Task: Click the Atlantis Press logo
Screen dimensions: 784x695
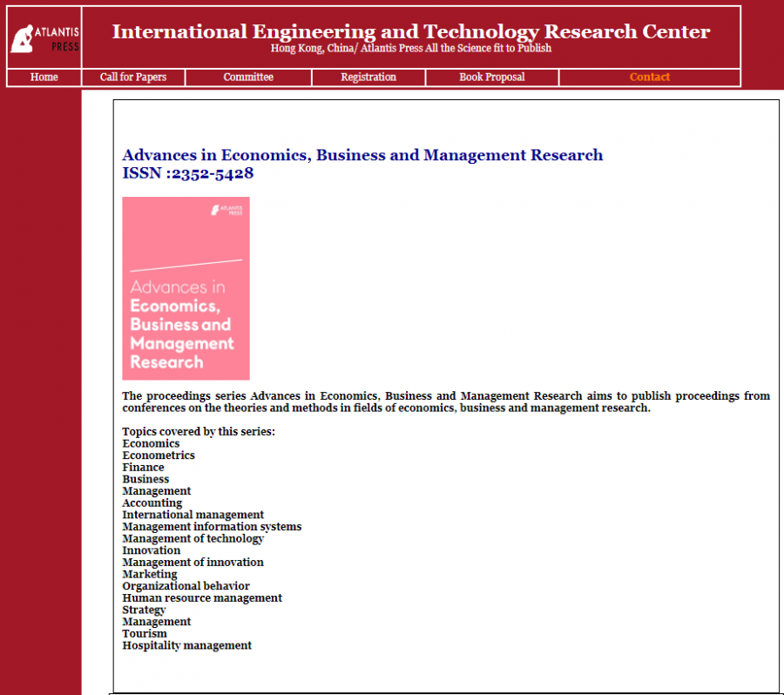Action: coord(44,38)
